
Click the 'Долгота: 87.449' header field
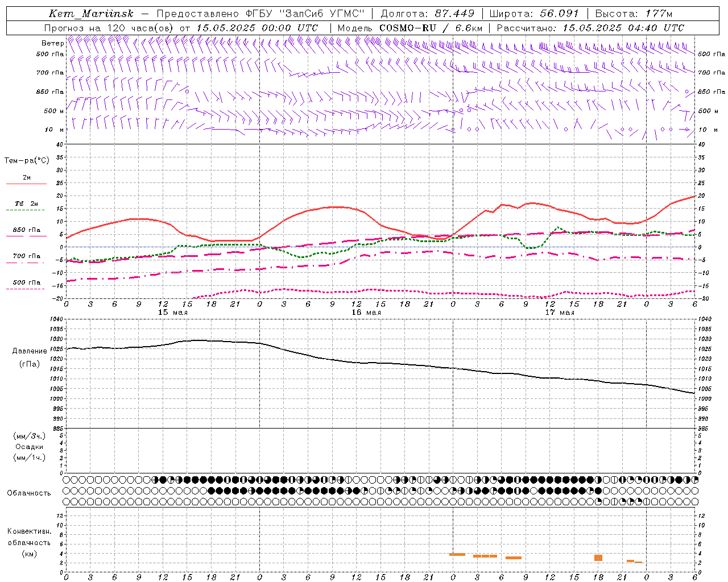click(x=427, y=14)
